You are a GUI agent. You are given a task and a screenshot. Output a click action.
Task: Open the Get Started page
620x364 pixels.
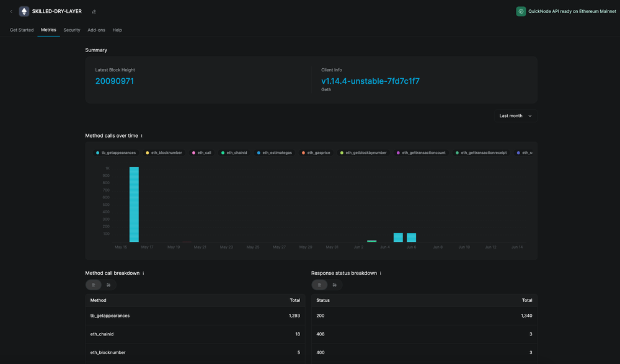pyautogui.click(x=22, y=30)
